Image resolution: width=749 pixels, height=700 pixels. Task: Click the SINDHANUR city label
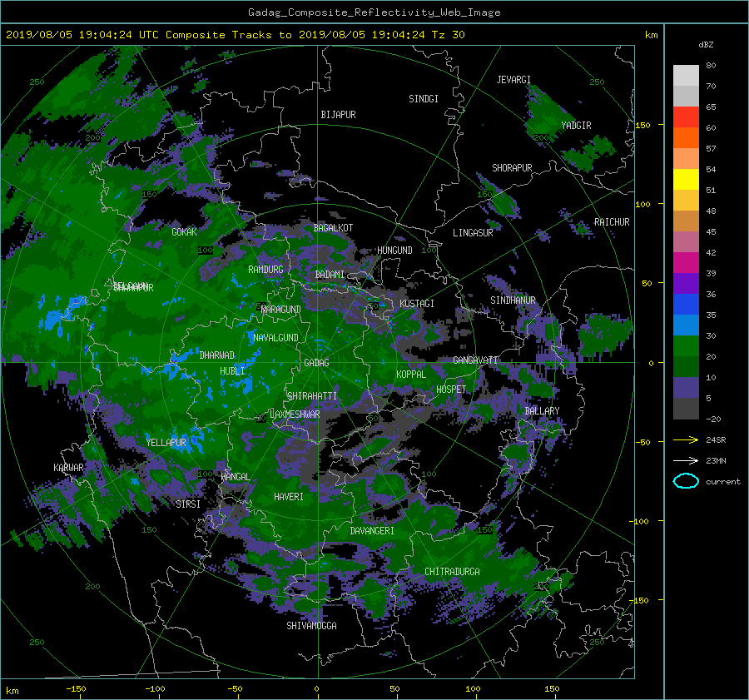[513, 300]
